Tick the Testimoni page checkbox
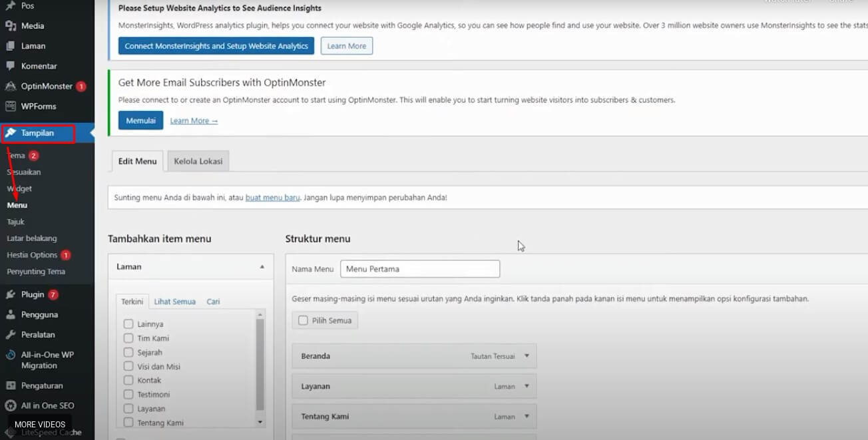This screenshot has width=868, height=440. (128, 394)
